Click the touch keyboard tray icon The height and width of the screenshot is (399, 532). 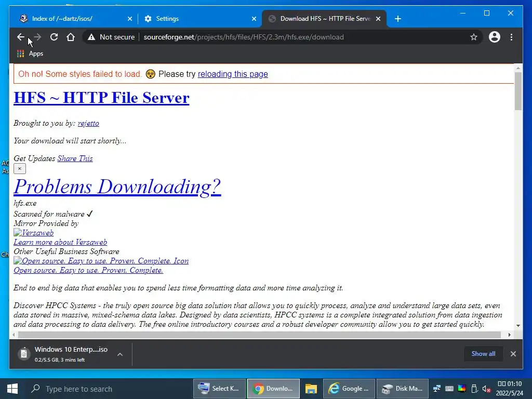[449, 389]
